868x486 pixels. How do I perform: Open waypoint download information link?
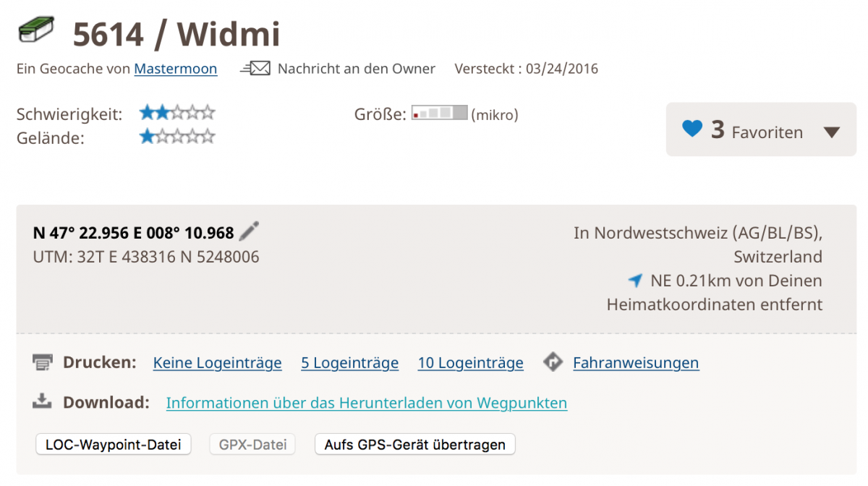point(367,403)
